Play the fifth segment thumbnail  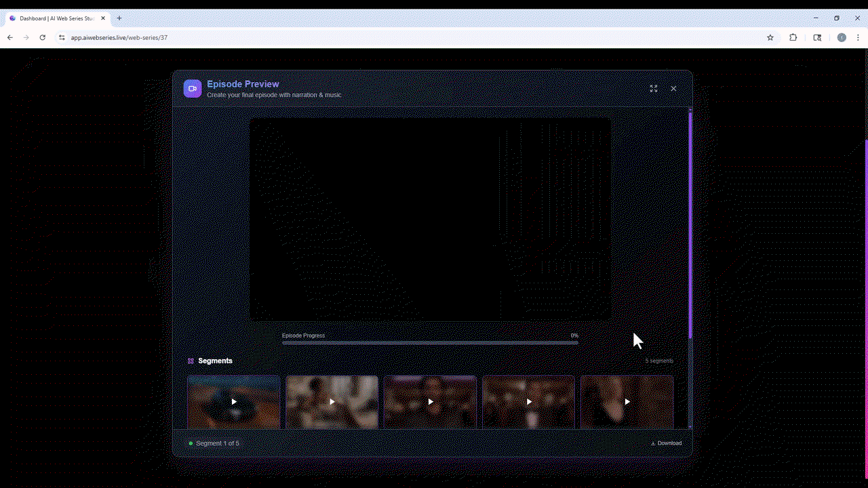(627, 402)
